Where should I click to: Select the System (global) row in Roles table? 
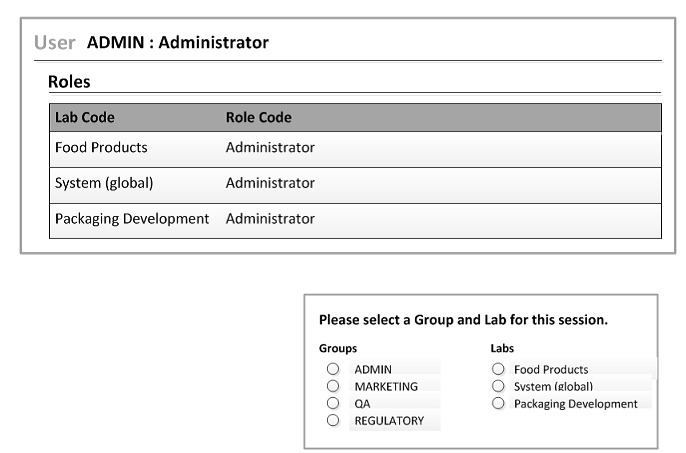(x=104, y=184)
